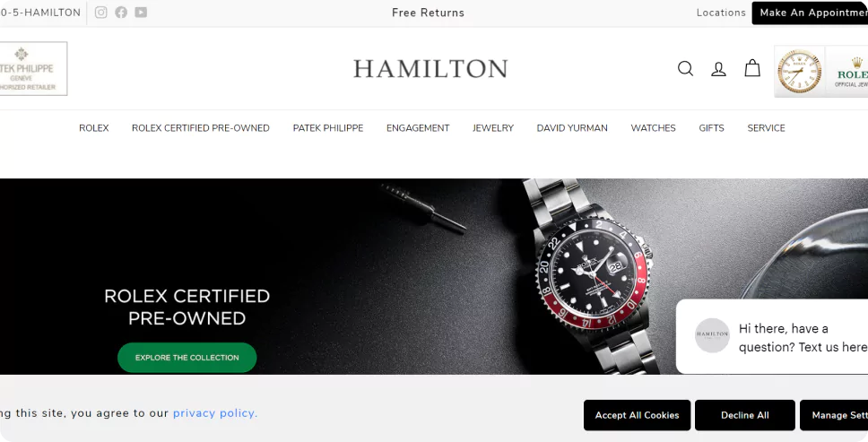Image resolution: width=868 pixels, height=442 pixels.
Task: Click Decline All cookies button
Action: tap(745, 415)
